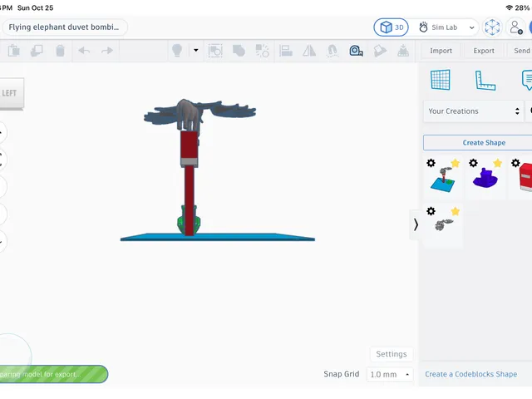The width and height of the screenshot is (532, 399).
Task: Collapse the shapes panel chevron
Action: (x=416, y=224)
